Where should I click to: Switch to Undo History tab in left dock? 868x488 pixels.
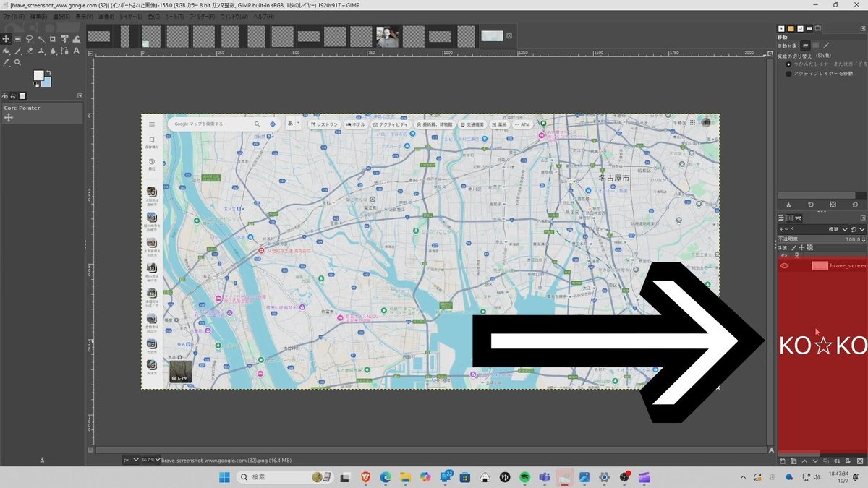13,95
